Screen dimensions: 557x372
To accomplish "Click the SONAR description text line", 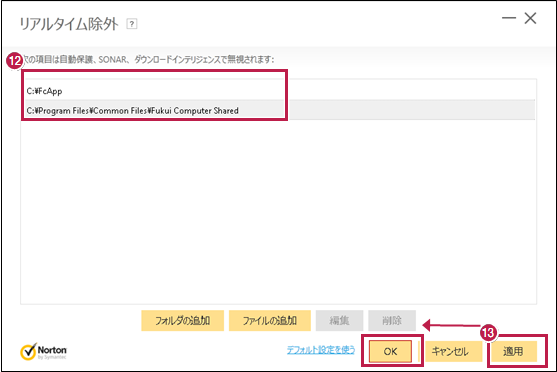I will pos(149,59).
